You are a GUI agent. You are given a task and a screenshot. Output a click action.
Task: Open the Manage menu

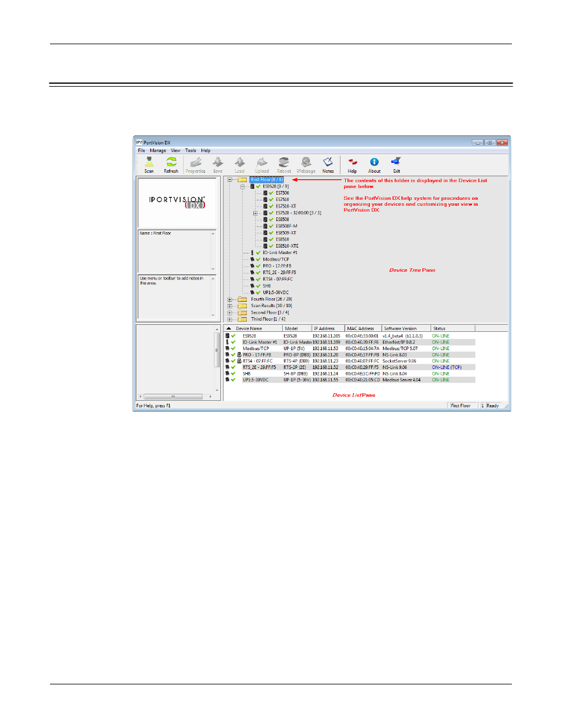coord(158,150)
